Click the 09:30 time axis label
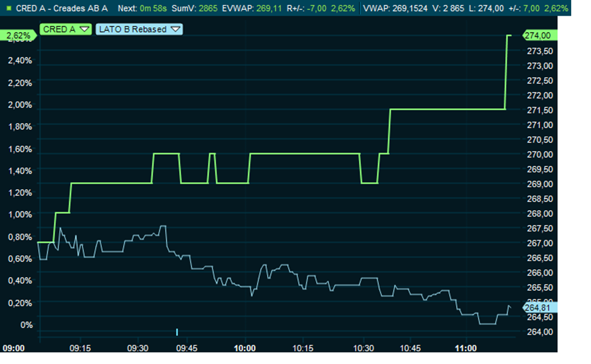The height and width of the screenshot is (364, 591). 138,348
